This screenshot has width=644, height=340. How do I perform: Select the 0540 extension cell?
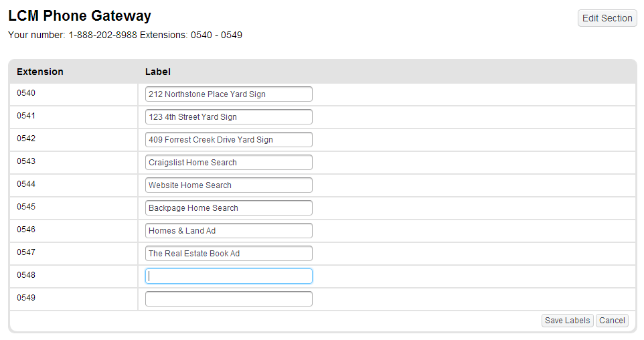[x=26, y=93]
